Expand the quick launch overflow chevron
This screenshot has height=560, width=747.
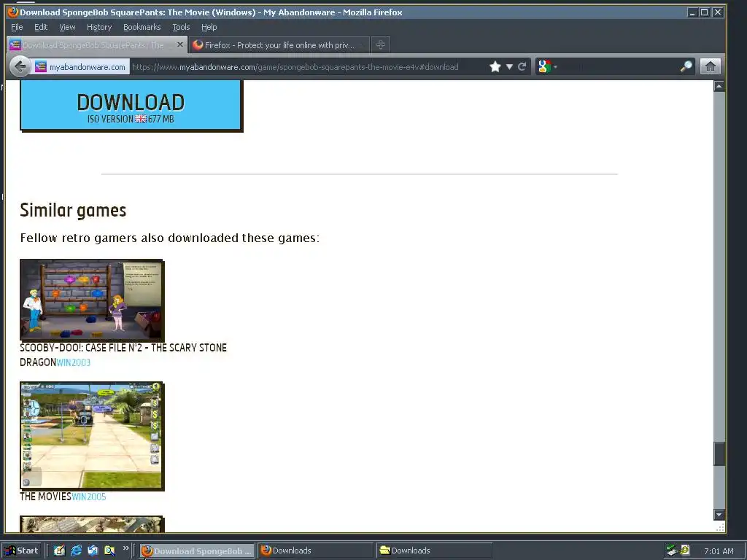coord(125,548)
